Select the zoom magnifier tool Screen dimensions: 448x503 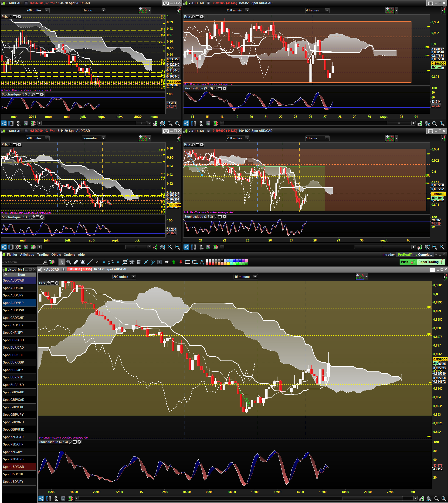69,262
